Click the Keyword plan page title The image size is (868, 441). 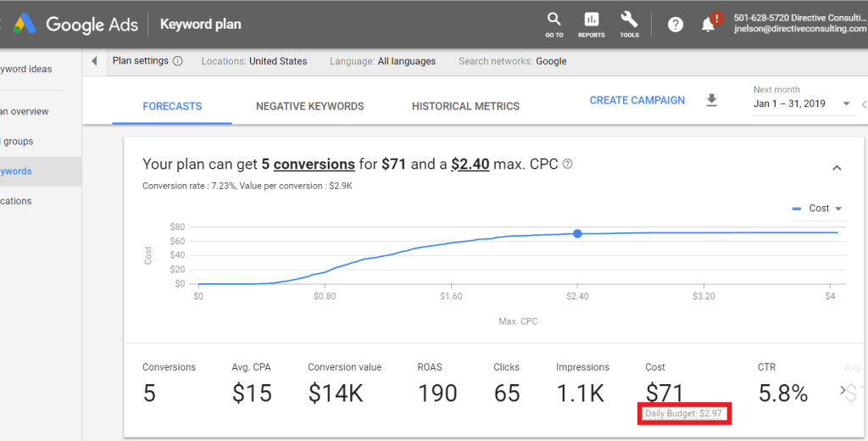pos(200,25)
